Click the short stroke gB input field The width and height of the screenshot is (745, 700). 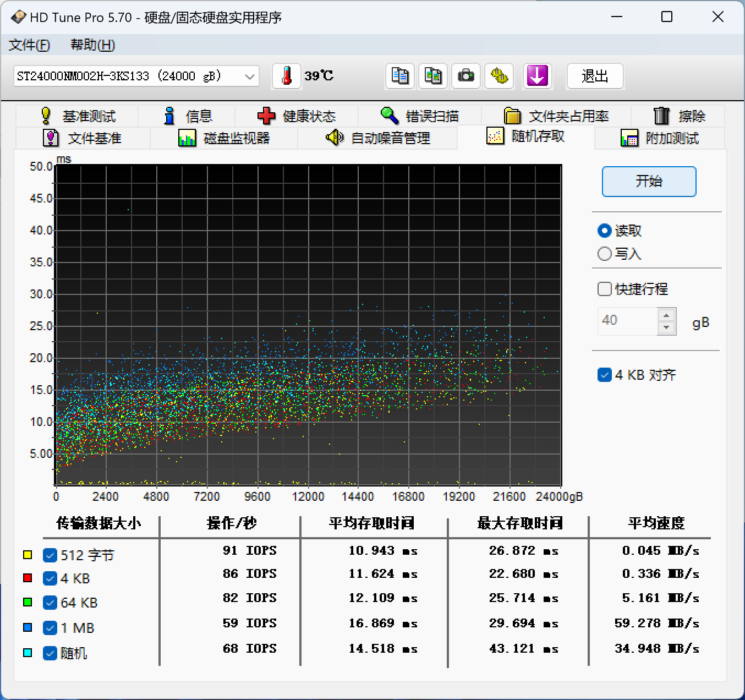pyautogui.click(x=628, y=321)
